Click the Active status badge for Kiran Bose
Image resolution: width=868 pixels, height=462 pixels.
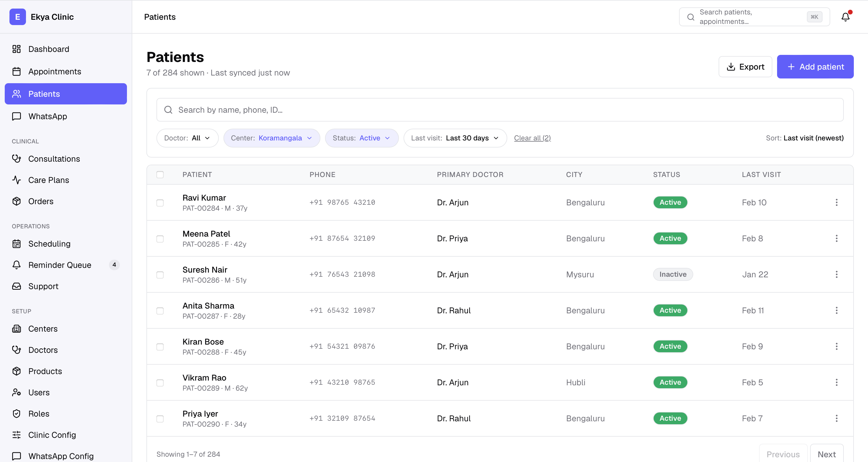670,346
